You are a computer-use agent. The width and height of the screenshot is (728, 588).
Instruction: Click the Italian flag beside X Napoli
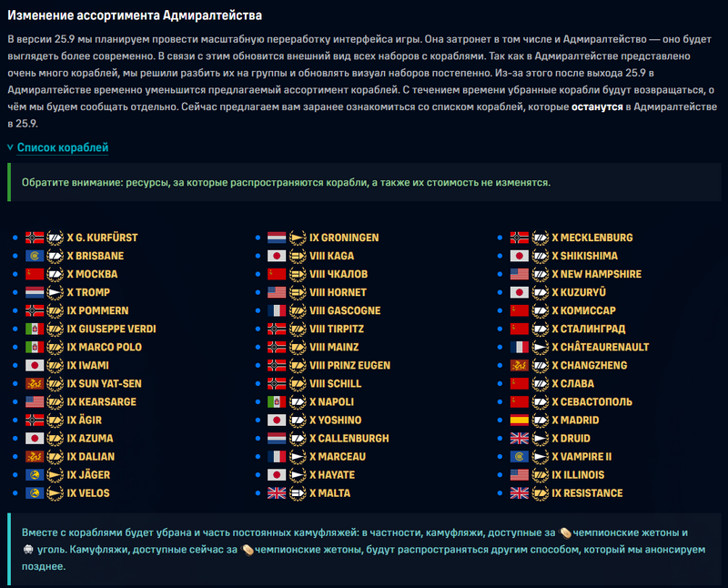coord(277,401)
